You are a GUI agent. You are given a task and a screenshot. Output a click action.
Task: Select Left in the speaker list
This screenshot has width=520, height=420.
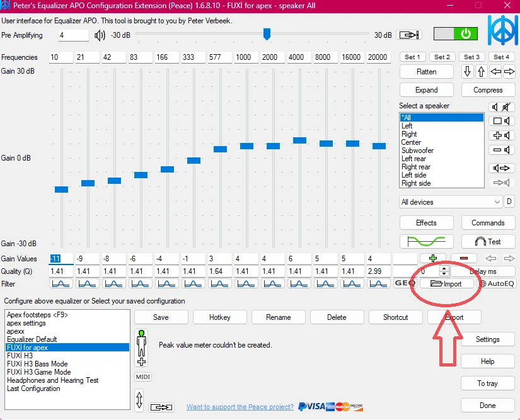[441, 126]
